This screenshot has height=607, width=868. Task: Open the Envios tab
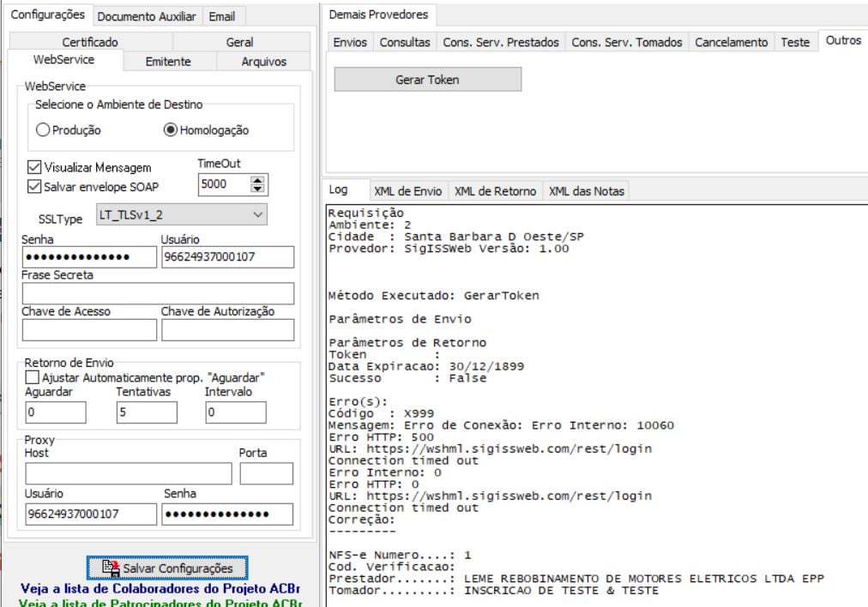[350, 42]
